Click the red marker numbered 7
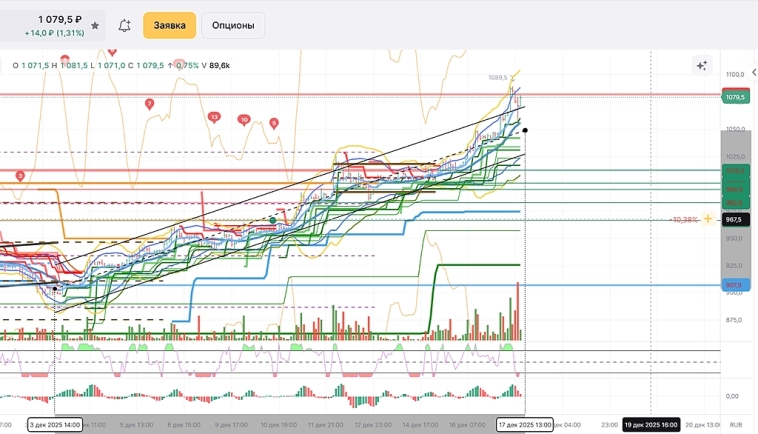Viewport: 758px width, 434px height. click(149, 104)
